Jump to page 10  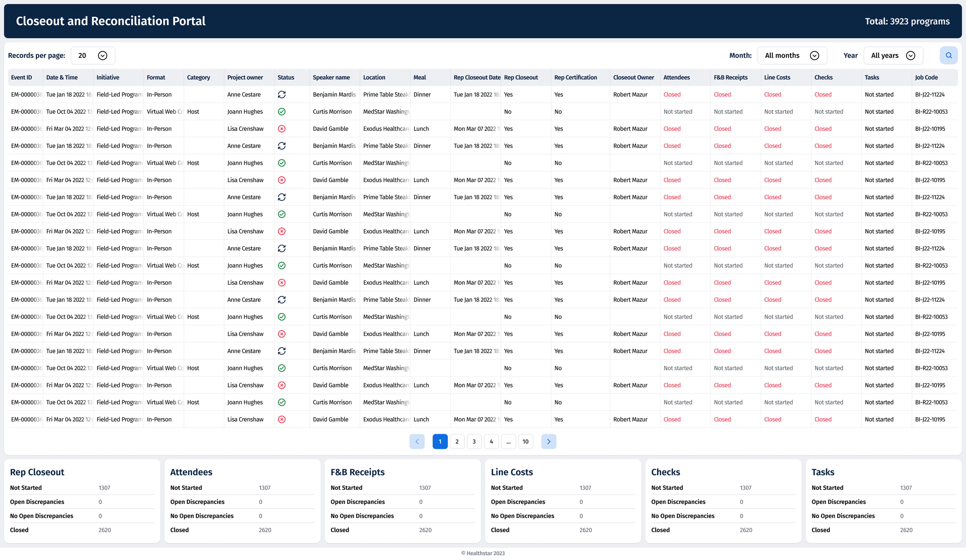pos(525,442)
